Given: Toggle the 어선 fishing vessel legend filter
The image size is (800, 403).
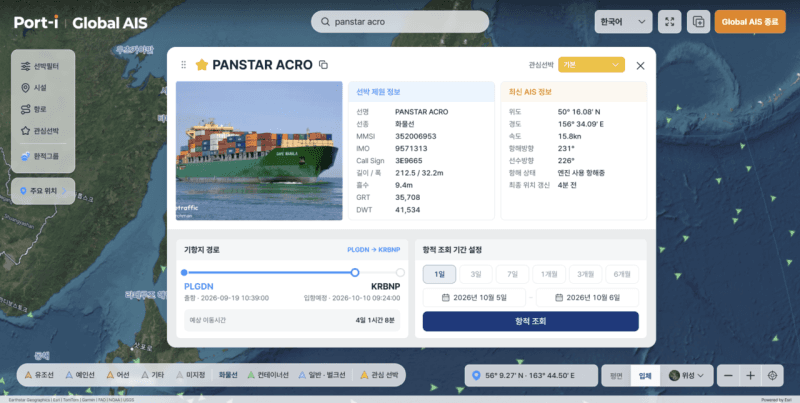Looking at the screenshot, I should [118, 375].
